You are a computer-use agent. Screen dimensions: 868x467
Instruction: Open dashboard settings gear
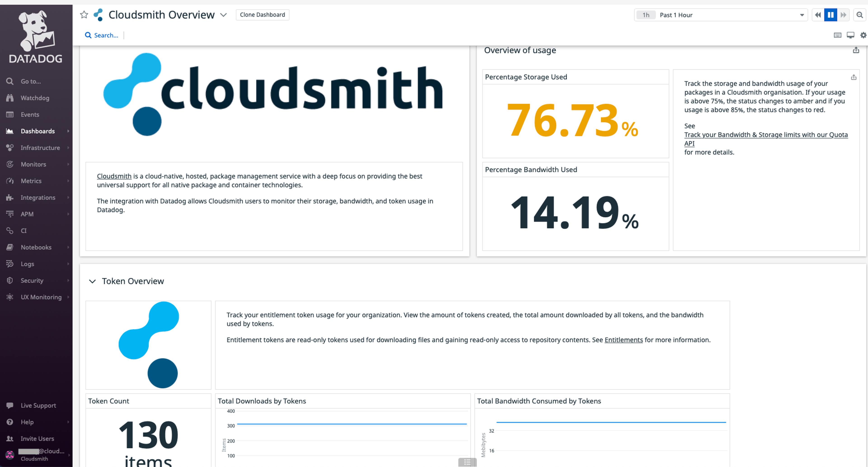(x=863, y=35)
